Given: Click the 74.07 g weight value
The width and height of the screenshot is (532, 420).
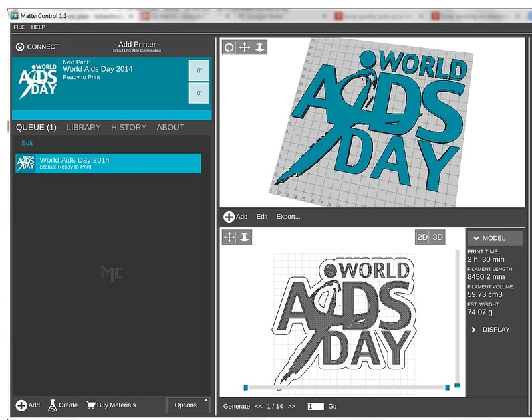Looking at the screenshot, I should tap(479, 312).
